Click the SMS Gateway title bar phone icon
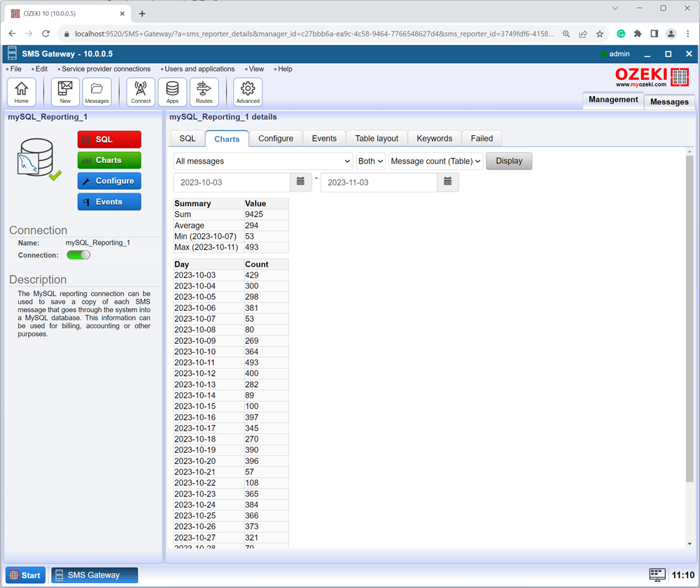The image size is (700, 588). [x=12, y=54]
